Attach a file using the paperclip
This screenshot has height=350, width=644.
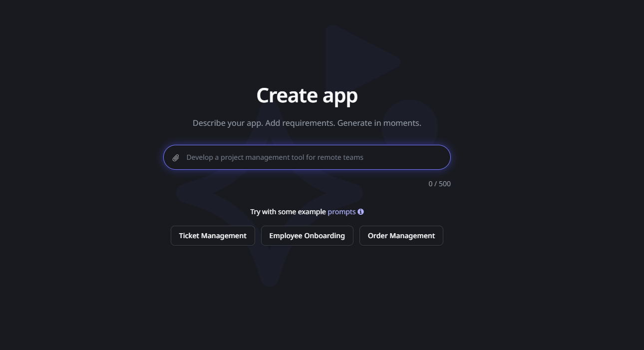(176, 158)
